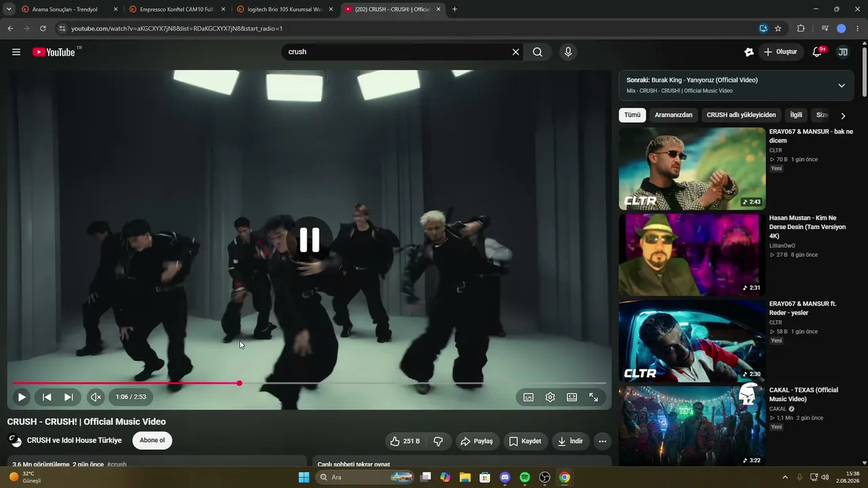
Task: Click the 1:06 / 2:53 time display
Action: click(131, 397)
